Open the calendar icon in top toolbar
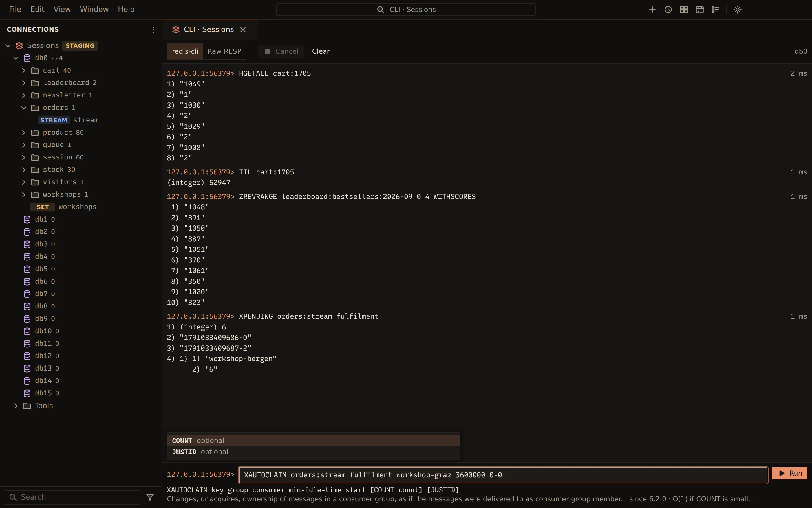 700,9
